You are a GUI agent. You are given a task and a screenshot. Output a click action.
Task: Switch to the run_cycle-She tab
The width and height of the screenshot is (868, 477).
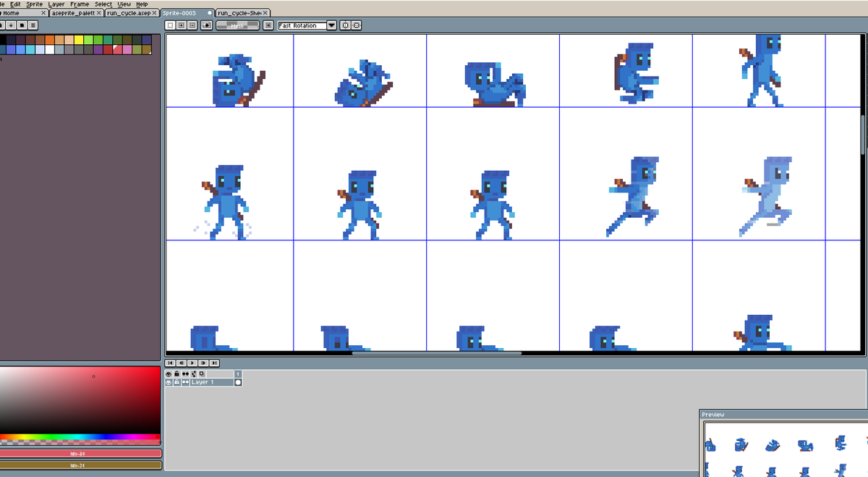(242, 13)
